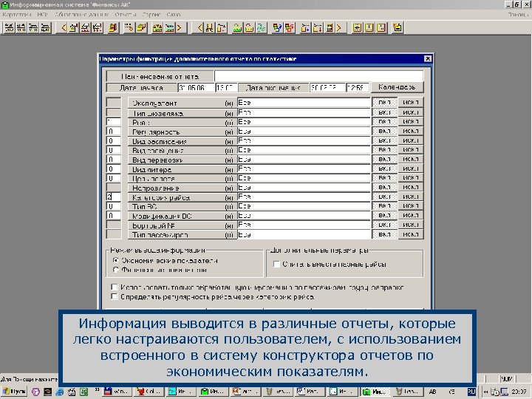Click the left arrow before the padlock icons
Screen dimensions: 532x399
tap(200, 27)
